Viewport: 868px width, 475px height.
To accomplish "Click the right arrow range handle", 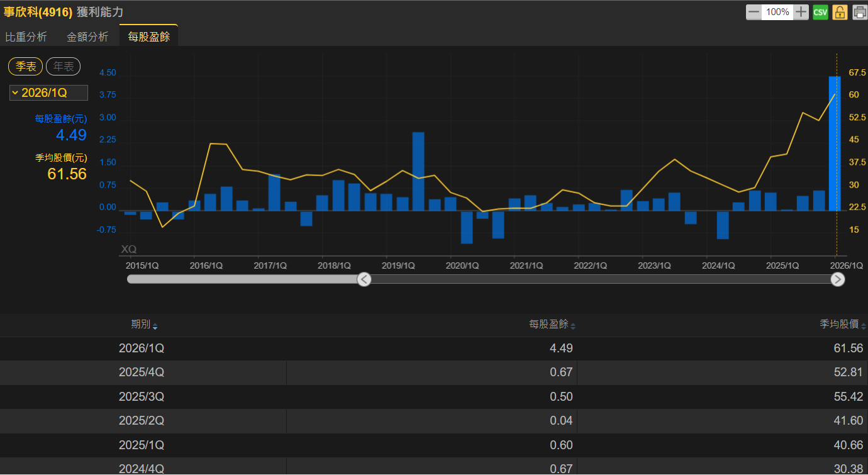I will click(838, 279).
